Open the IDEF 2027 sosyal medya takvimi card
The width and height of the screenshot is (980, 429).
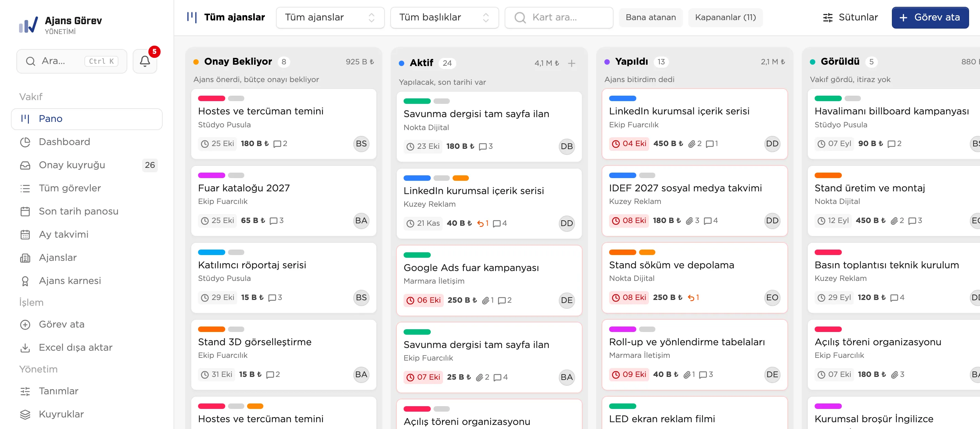(x=694, y=201)
